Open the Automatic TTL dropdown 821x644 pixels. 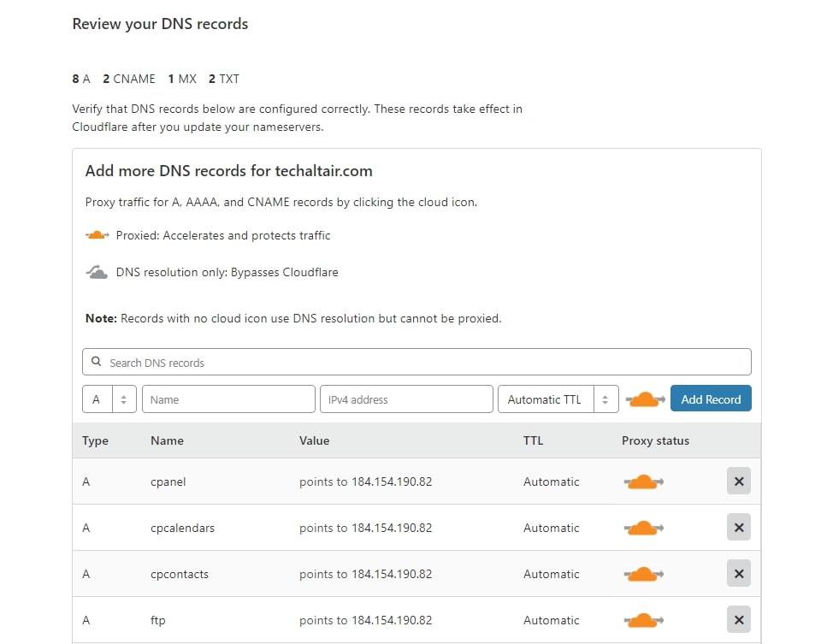(x=558, y=399)
